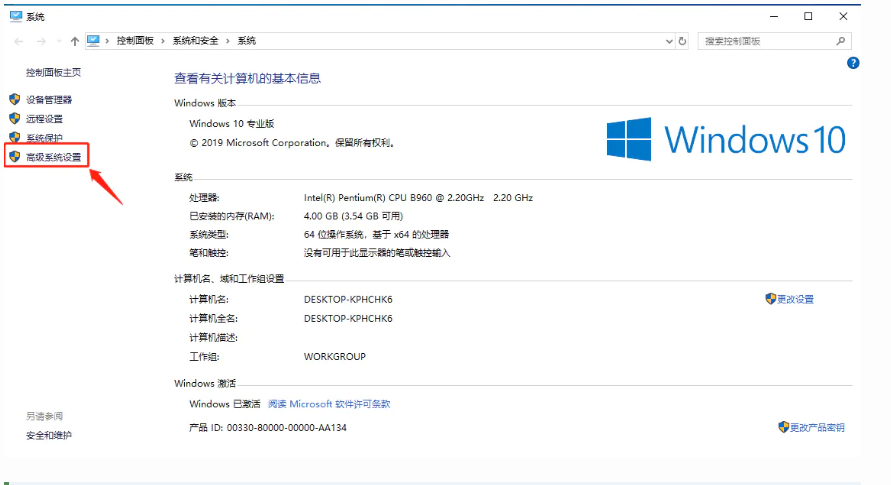The height and width of the screenshot is (485, 891).
Task: Select 系统 breadcrumb in address bar
Action: (x=247, y=41)
